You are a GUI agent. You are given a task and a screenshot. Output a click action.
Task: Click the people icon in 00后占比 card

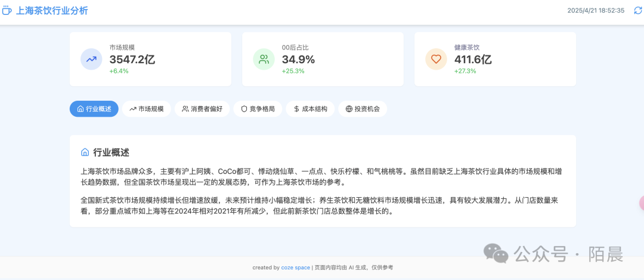click(264, 59)
